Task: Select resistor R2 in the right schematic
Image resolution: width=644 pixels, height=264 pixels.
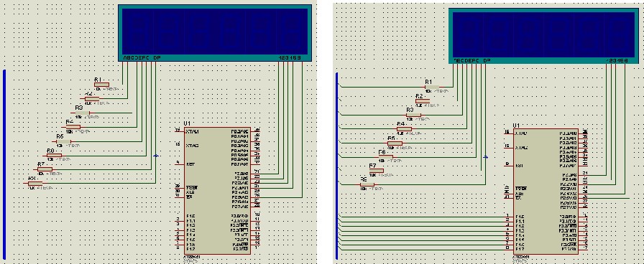Action: tap(423, 101)
